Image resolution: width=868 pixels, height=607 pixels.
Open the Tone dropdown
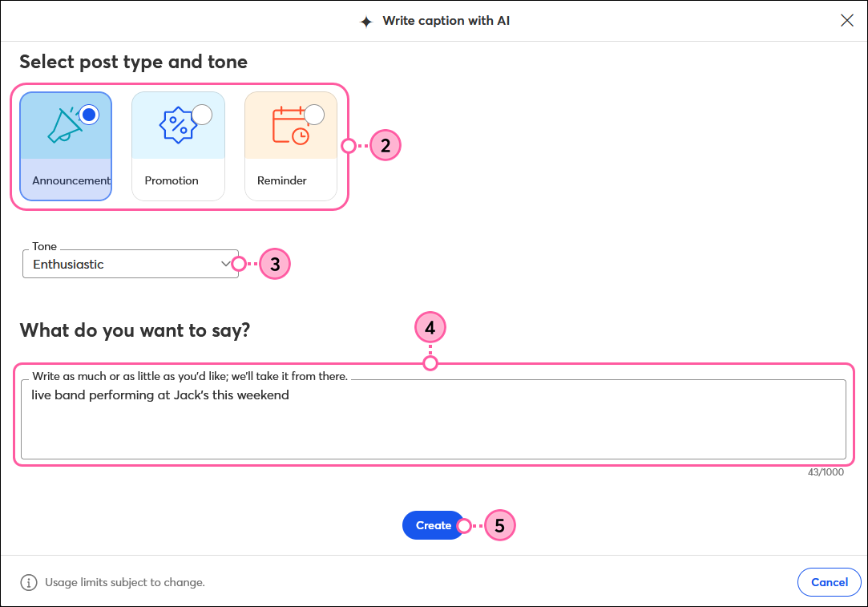point(131,264)
